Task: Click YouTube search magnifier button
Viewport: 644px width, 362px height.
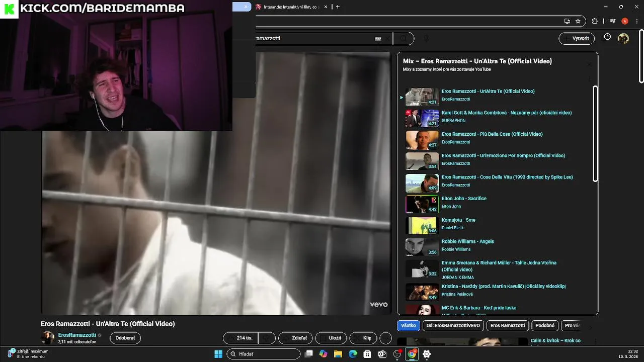Action: click(x=404, y=38)
